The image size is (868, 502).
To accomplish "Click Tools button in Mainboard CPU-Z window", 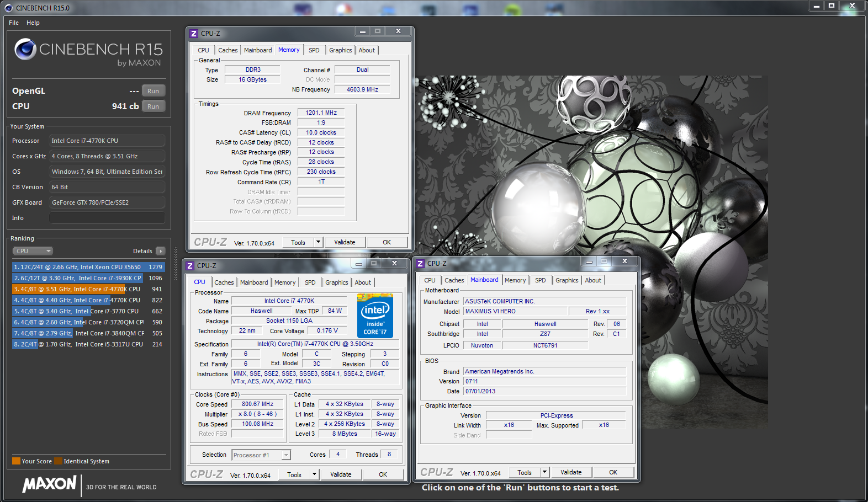I will pos(525,472).
